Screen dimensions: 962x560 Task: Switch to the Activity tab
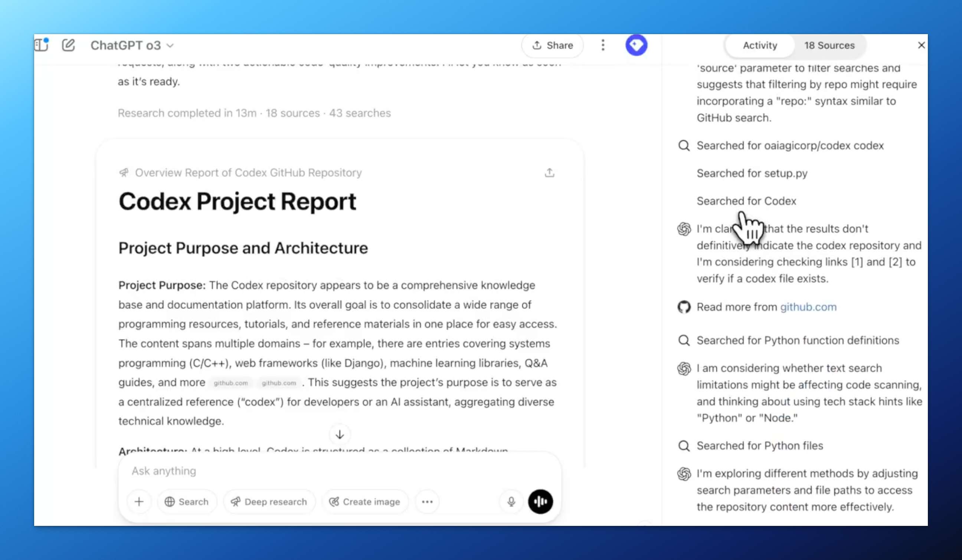point(760,45)
